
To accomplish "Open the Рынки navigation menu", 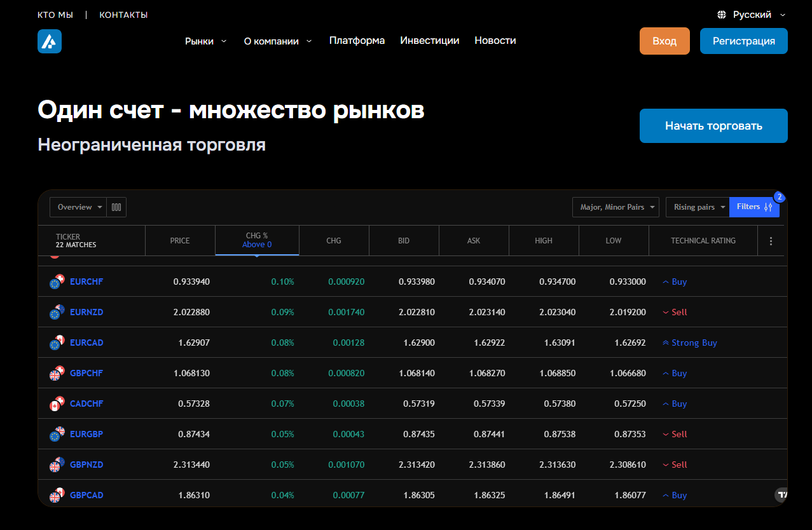I will click(x=205, y=41).
